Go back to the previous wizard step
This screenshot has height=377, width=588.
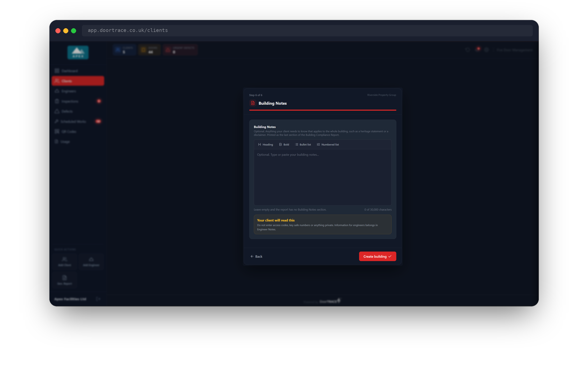(256, 256)
